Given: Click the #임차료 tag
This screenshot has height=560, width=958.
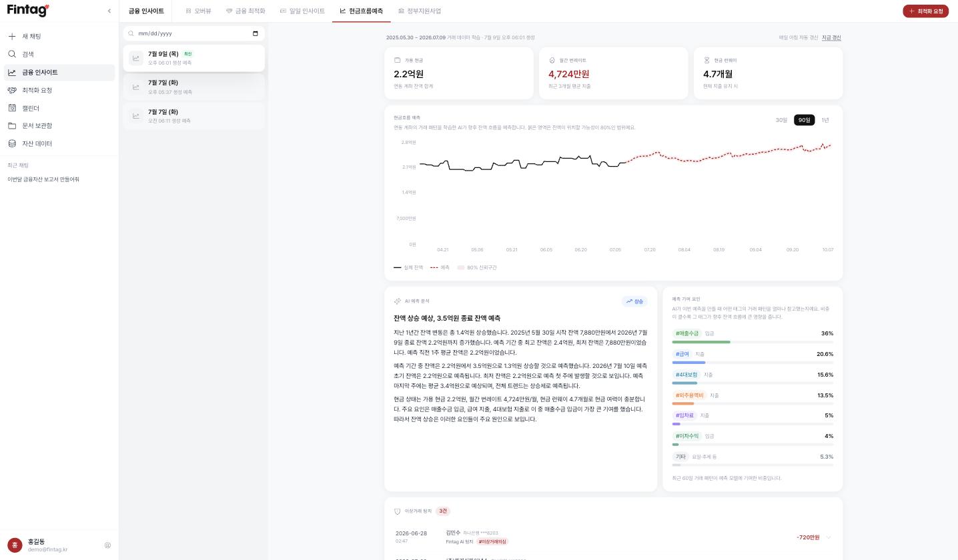Looking at the screenshot, I should coord(684,415).
